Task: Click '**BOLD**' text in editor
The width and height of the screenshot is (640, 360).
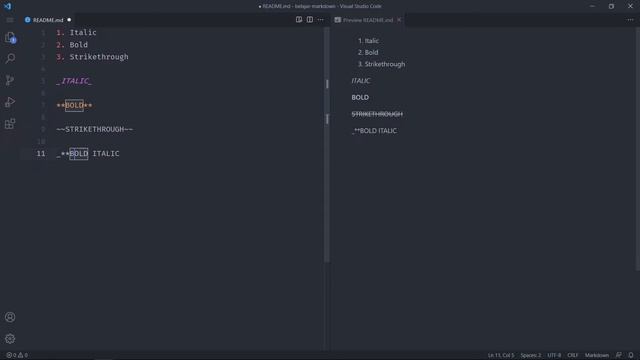Action: tap(74, 105)
